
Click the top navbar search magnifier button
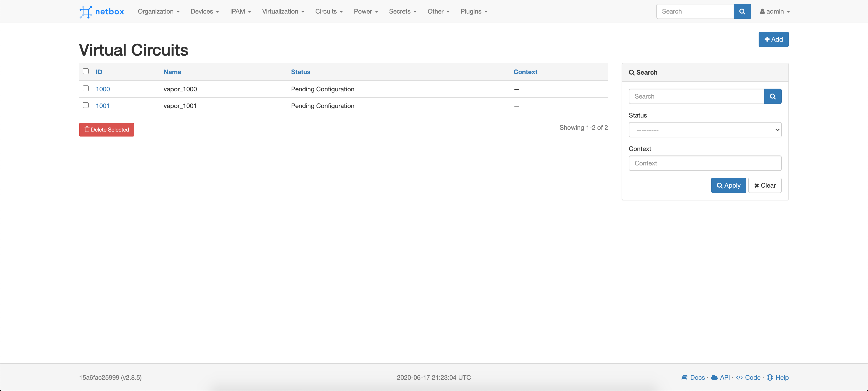pos(742,12)
